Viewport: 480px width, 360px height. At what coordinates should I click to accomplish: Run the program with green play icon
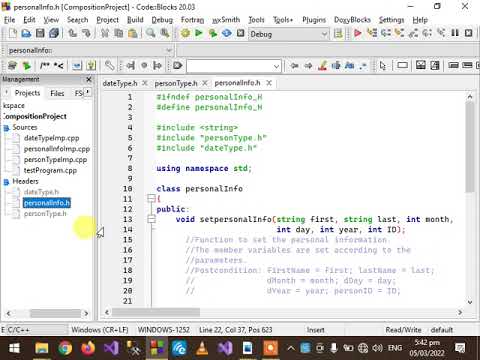(x=199, y=33)
